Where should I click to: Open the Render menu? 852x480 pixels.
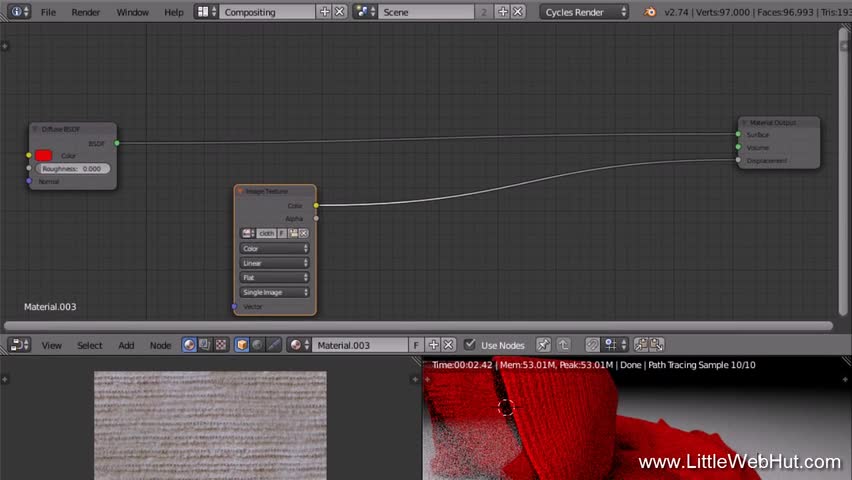[86, 12]
